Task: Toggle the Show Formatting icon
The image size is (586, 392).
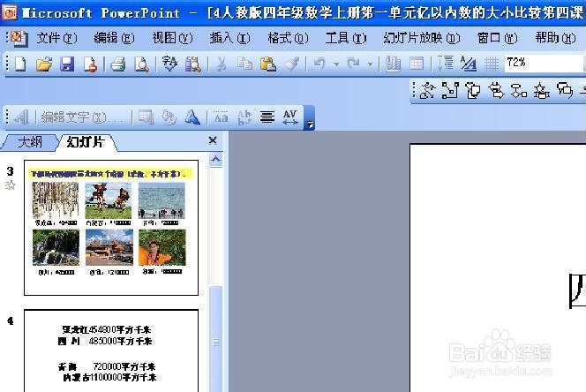Action: (x=468, y=64)
